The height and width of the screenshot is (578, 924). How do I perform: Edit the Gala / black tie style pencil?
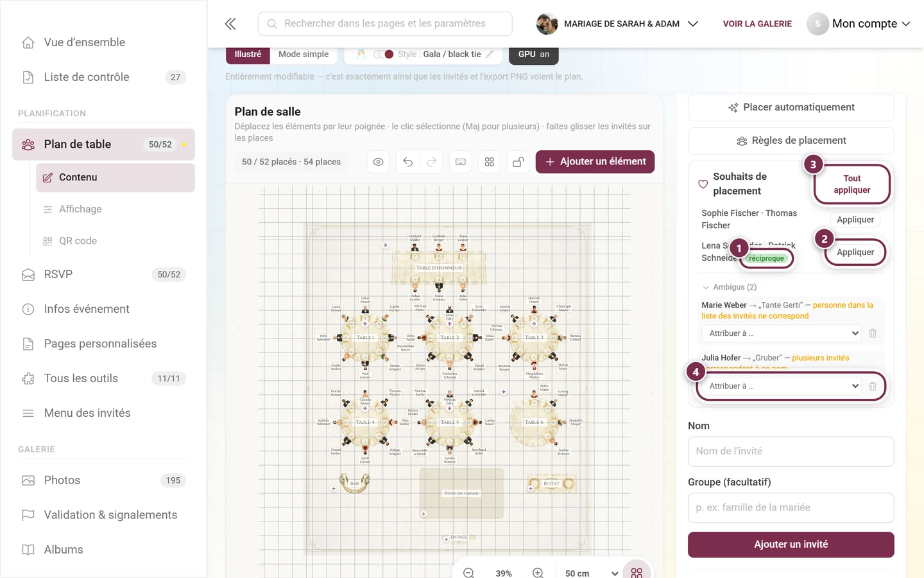(x=490, y=54)
